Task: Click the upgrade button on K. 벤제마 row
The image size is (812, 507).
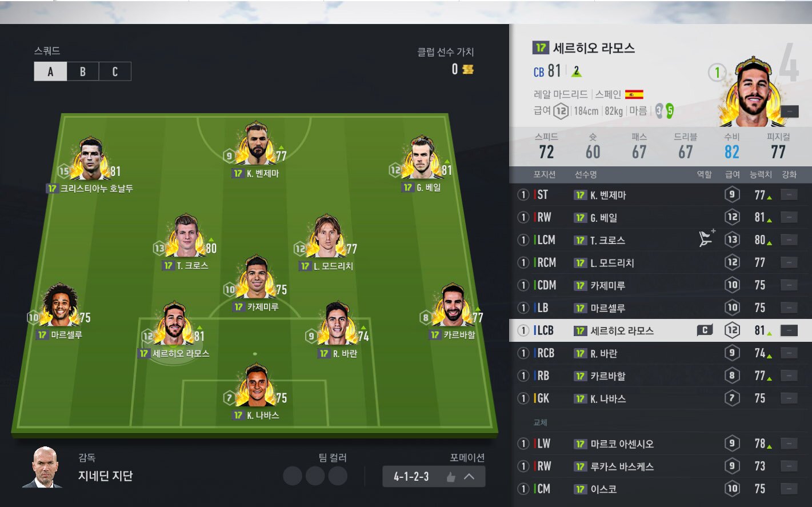Action: pos(789,195)
